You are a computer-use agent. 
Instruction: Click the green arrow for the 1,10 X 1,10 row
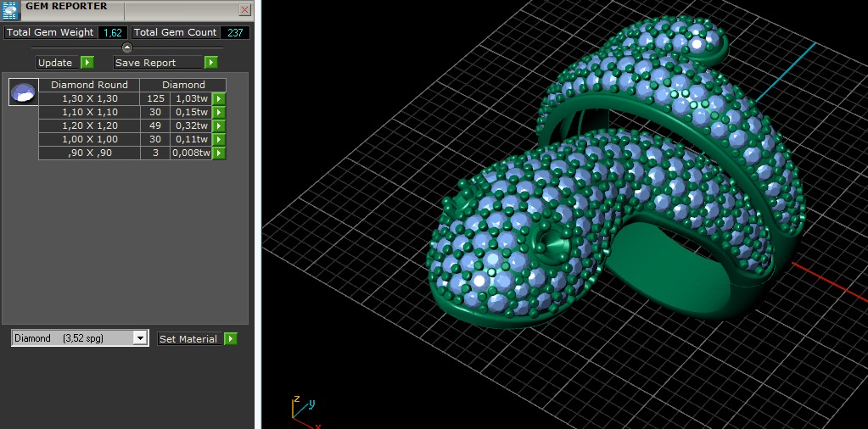(219, 112)
